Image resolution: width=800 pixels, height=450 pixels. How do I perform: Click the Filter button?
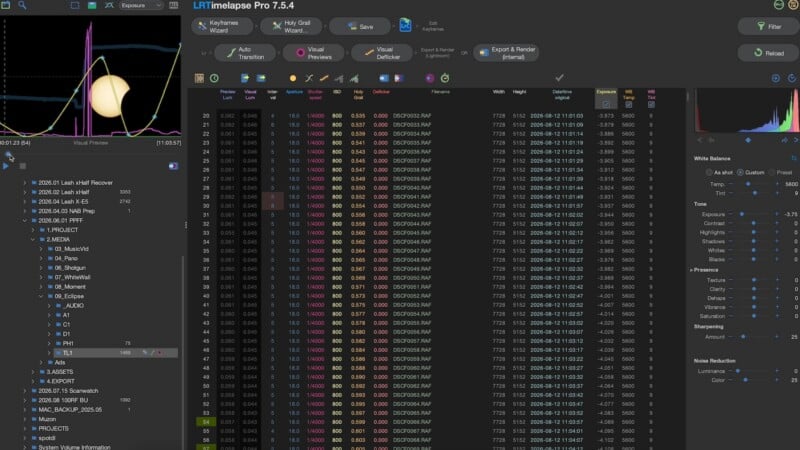768,27
